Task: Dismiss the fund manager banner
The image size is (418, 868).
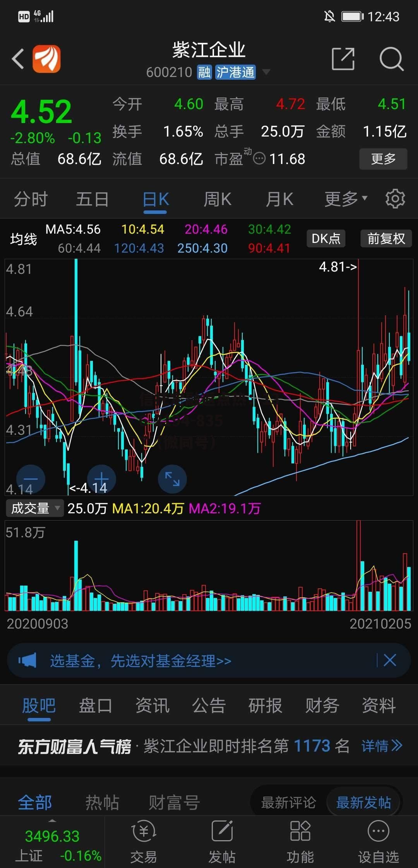Action: pos(390,660)
